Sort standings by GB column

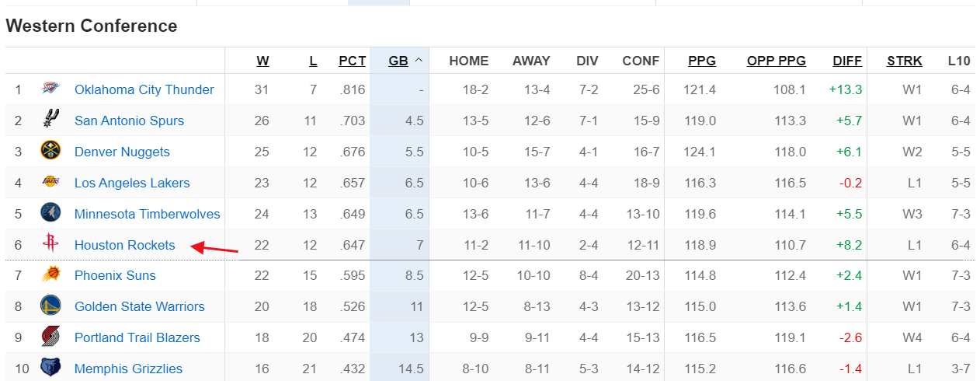click(x=398, y=61)
